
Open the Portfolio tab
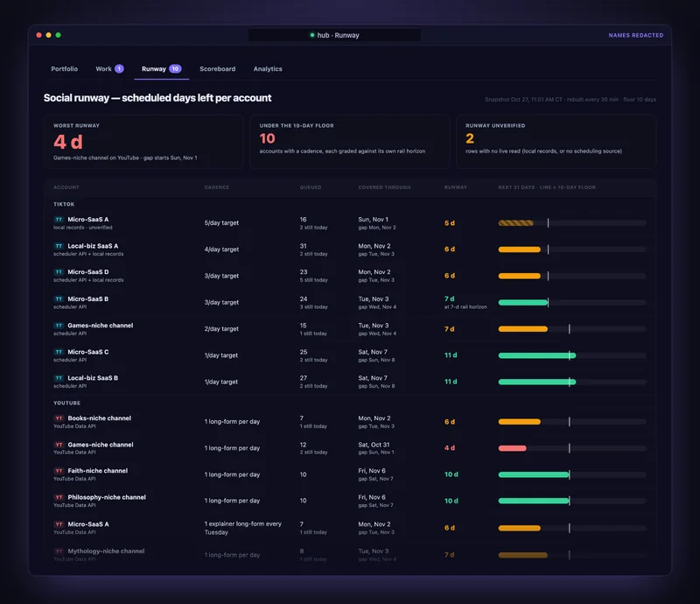pyautogui.click(x=64, y=69)
